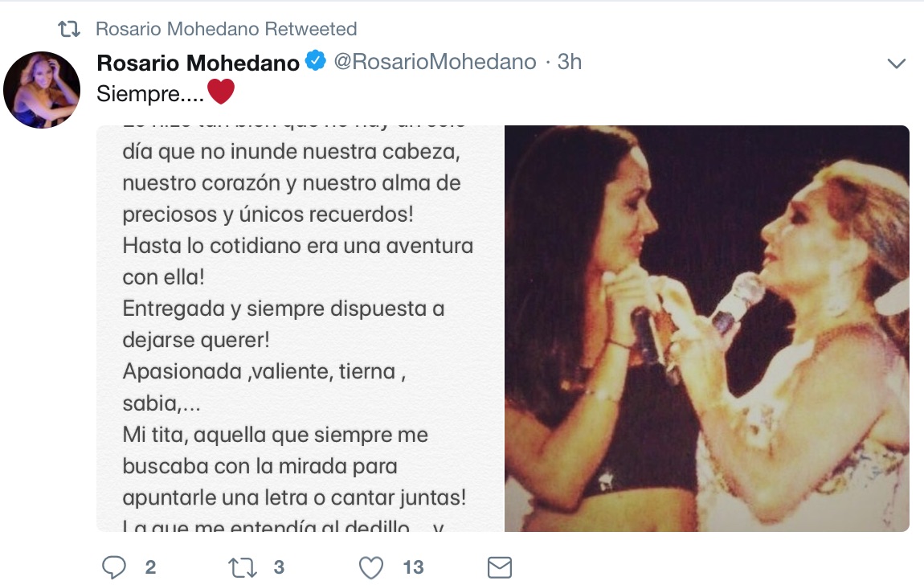Open Rosario Mohedano's profile avatar

point(42,90)
